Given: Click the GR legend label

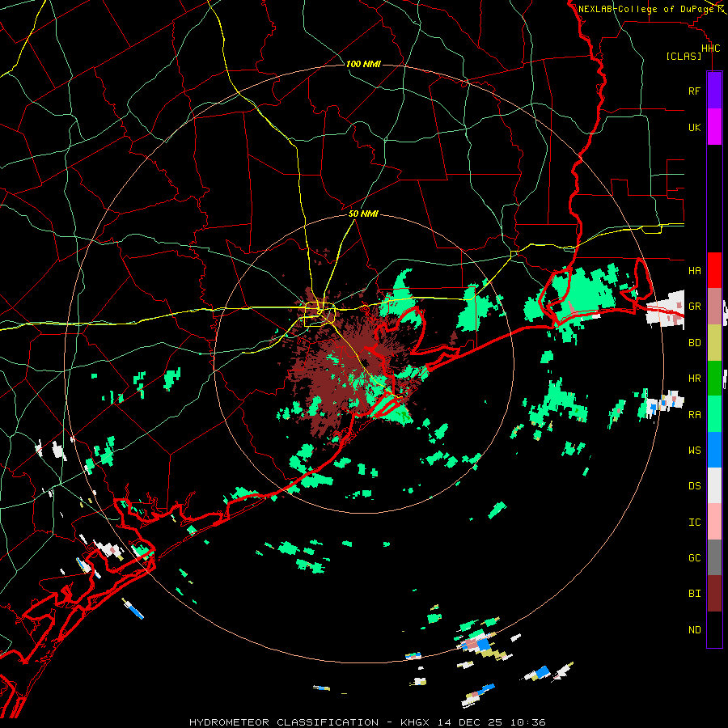Looking at the screenshot, I should (694, 307).
